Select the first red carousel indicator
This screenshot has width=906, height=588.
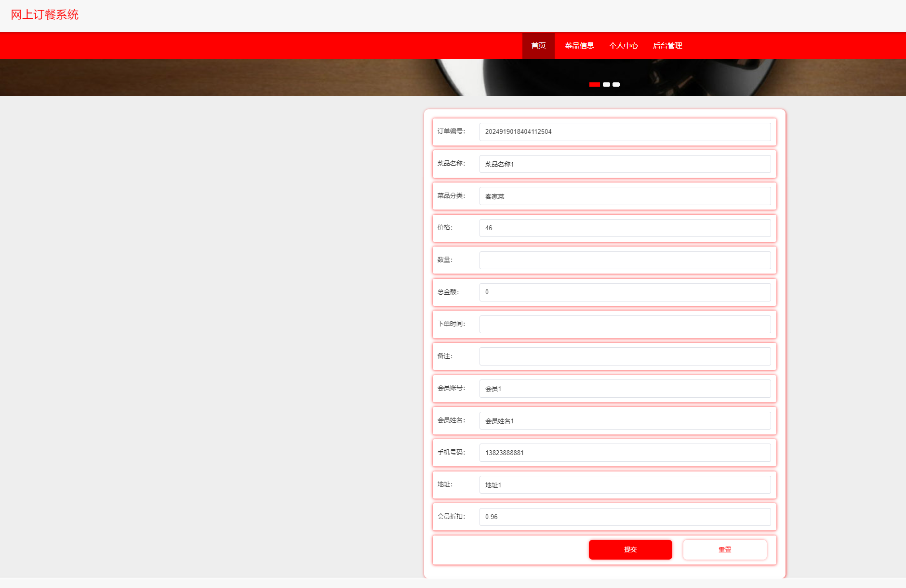coord(594,85)
